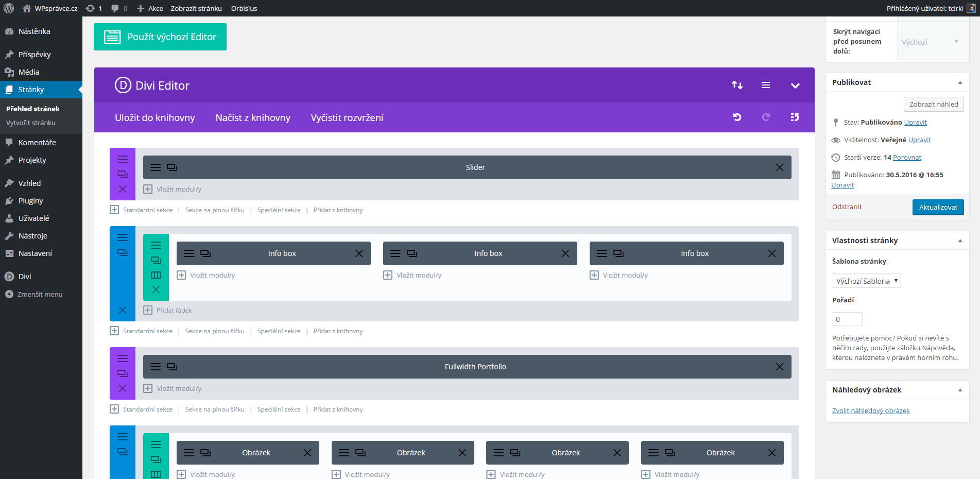This screenshot has width=980, height=479.
Task: Insert module under the first Info box
Action: click(206, 275)
